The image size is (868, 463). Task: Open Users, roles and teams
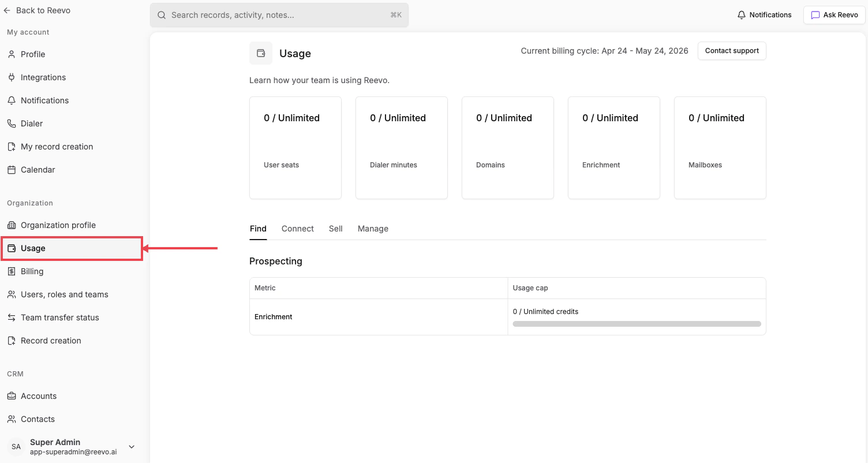(72, 294)
